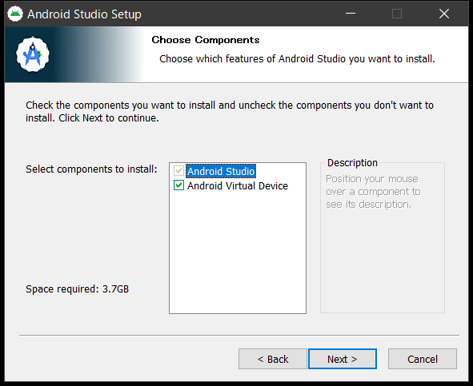Viewport: 473px width, 386px height.
Task: Minimize the setup window
Action: (350, 14)
